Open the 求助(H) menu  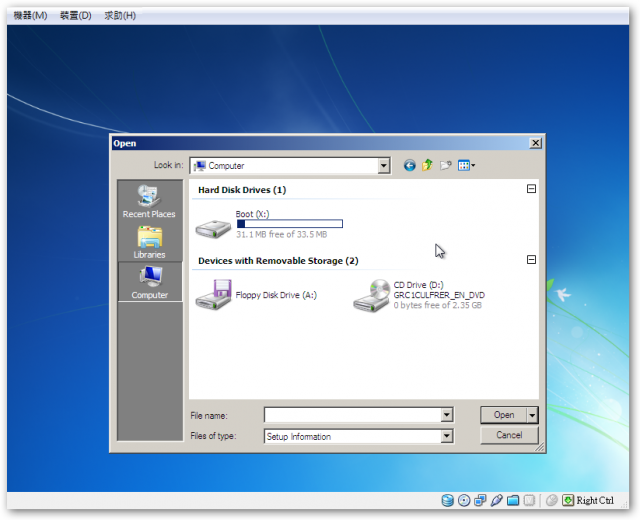120,16
